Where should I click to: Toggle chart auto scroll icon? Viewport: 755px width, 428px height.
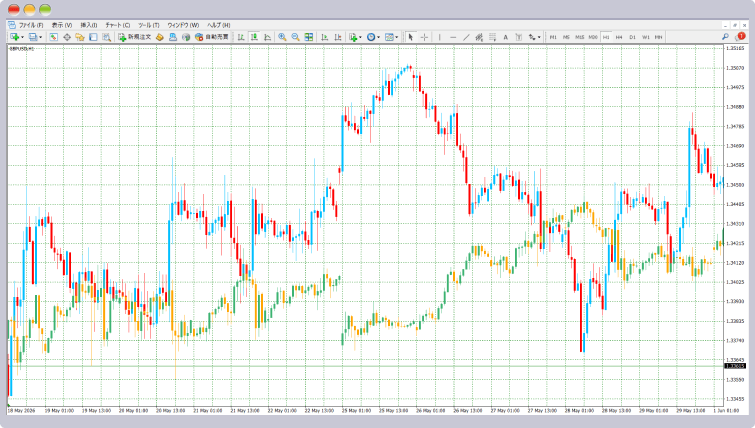[x=325, y=37]
